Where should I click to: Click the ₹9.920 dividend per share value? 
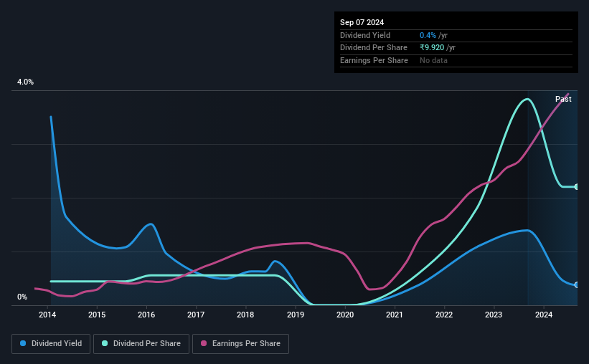pyautogui.click(x=432, y=48)
